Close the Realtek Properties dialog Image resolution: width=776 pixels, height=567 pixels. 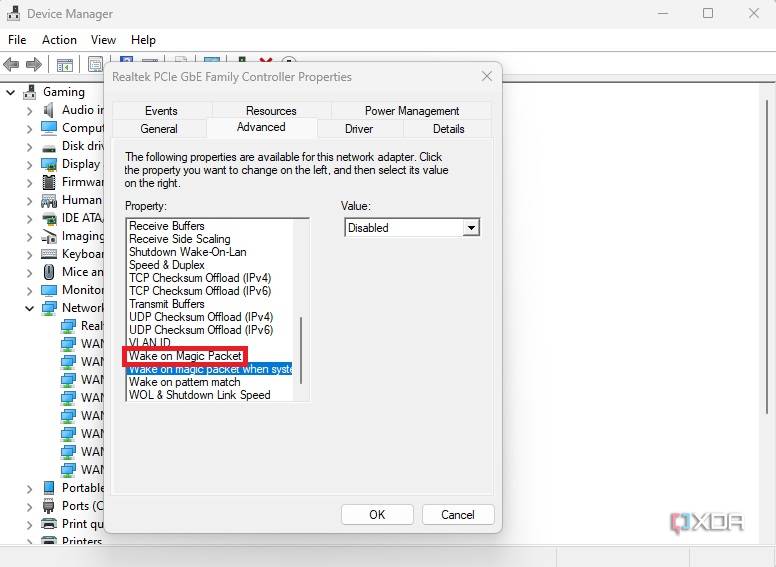487,76
